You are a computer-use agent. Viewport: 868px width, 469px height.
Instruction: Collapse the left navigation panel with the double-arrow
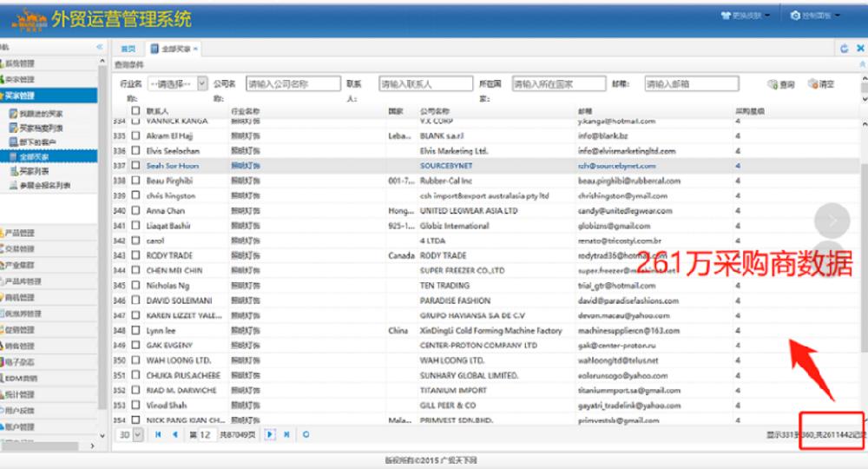[x=100, y=47]
